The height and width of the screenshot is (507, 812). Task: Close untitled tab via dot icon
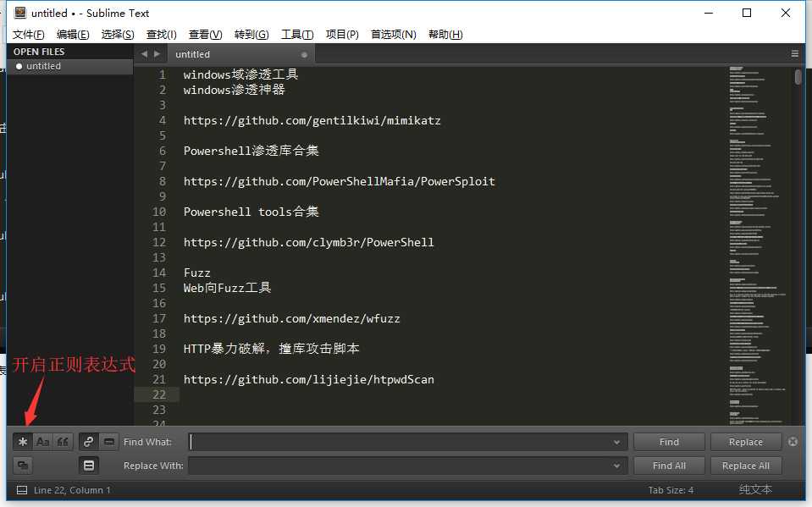click(x=304, y=54)
